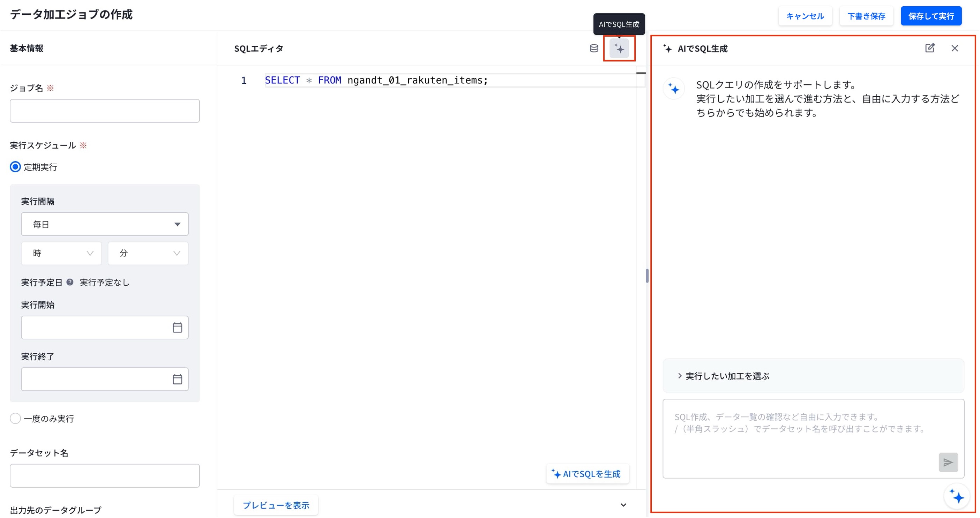Open the 実行間隔 dropdown showing 毎日
Screen dimensions: 980x518
pyautogui.click(x=105, y=224)
